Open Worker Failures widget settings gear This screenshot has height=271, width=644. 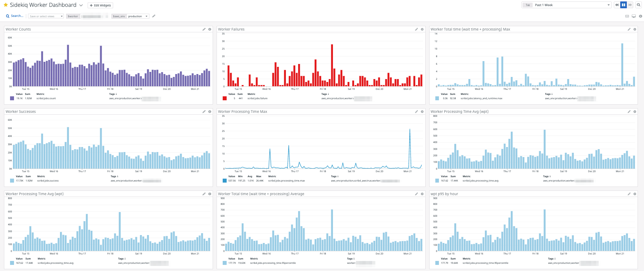(x=422, y=29)
